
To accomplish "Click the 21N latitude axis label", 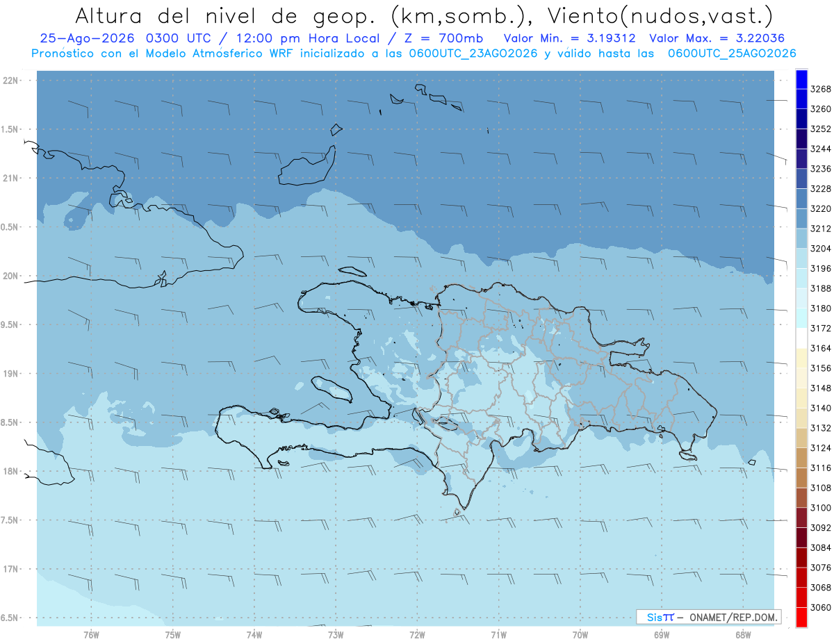I will pyautogui.click(x=12, y=179).
